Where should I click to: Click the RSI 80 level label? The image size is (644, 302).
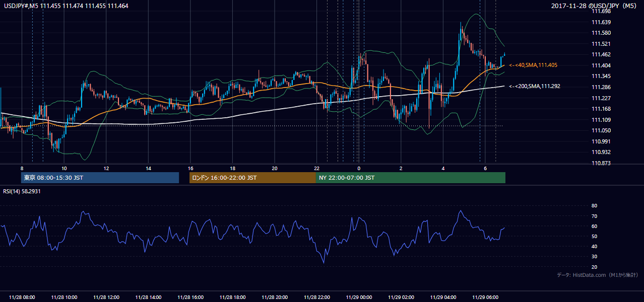click(594, 206)
